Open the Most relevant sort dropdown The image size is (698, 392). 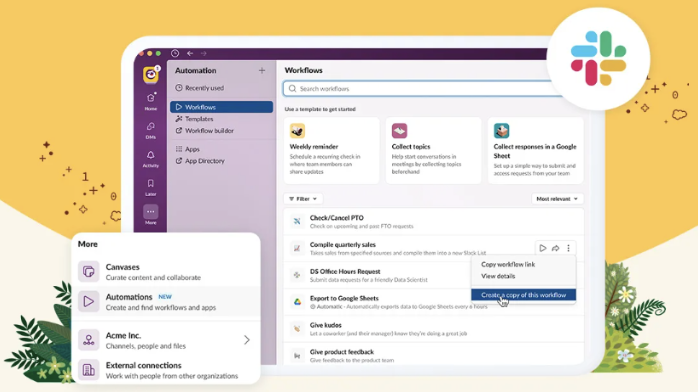[557, 199]
